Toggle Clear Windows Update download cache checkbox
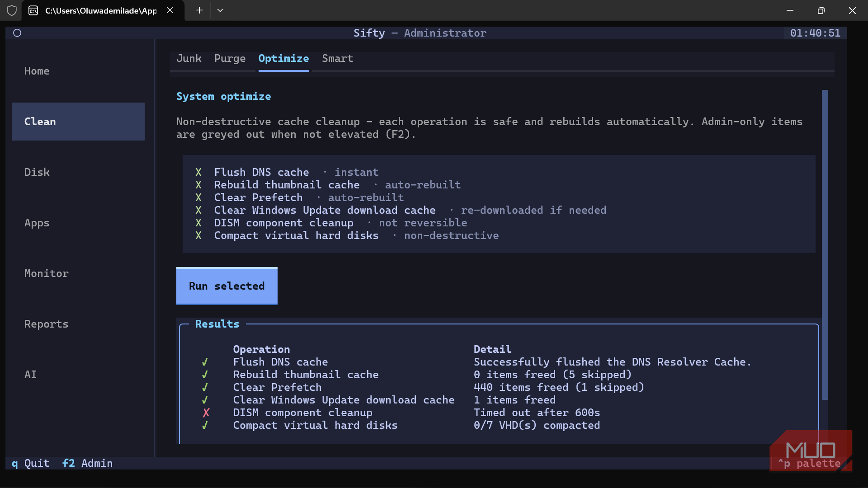This screenshot has width=868, height=488. pyautogui.click(x=198, y=210)
